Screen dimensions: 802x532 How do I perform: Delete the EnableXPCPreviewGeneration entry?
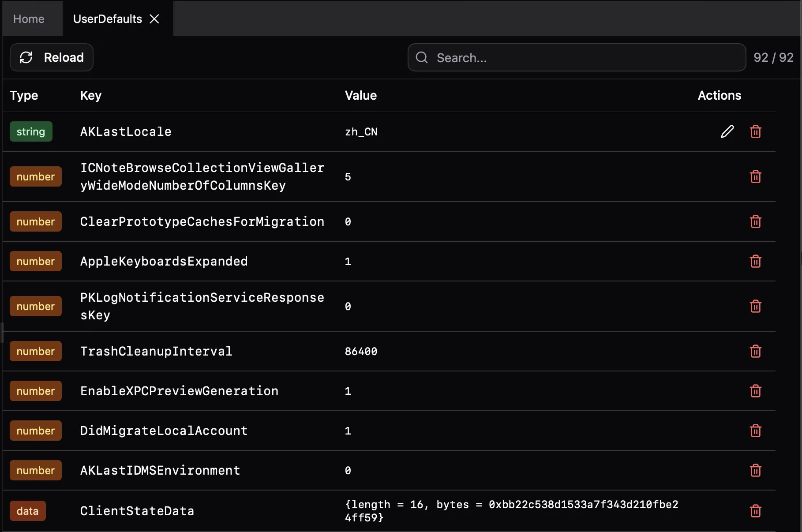(x=755, y=391)
